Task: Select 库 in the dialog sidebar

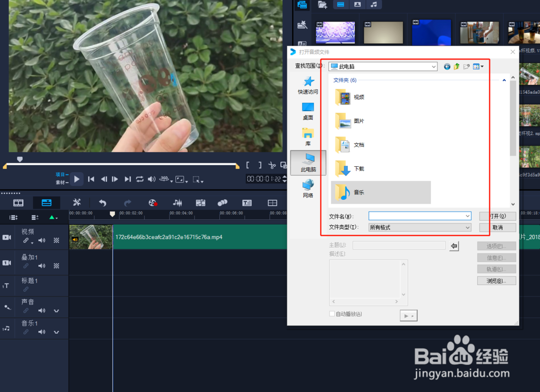Action: tap(308, 137)
